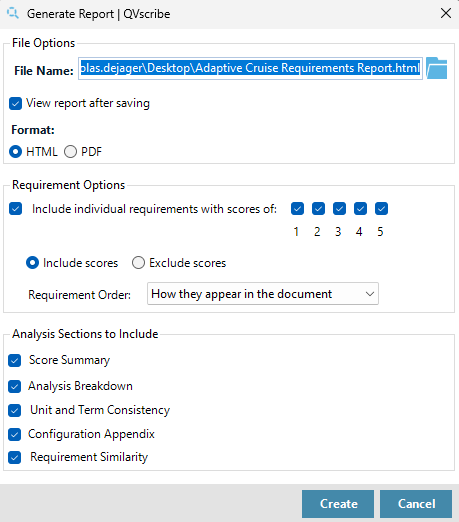Uncheck Requirement Similarity section
This screenshot has width=459, height=522.
[15, 458]
